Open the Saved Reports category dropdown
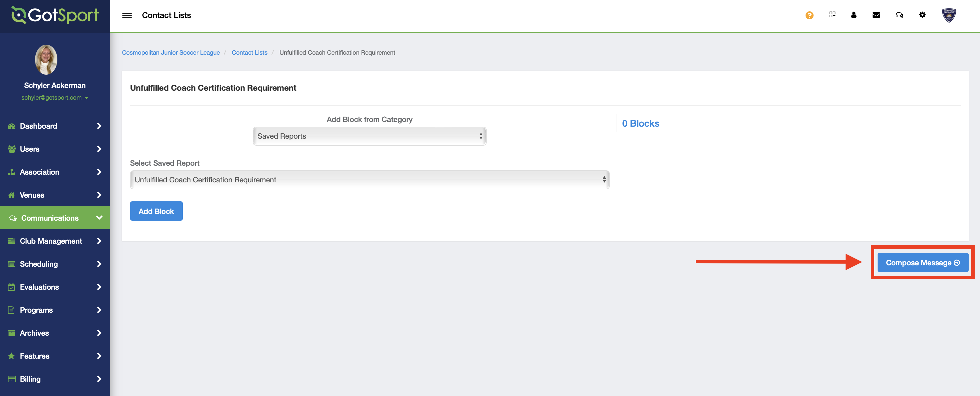 [x=369, y=136]
